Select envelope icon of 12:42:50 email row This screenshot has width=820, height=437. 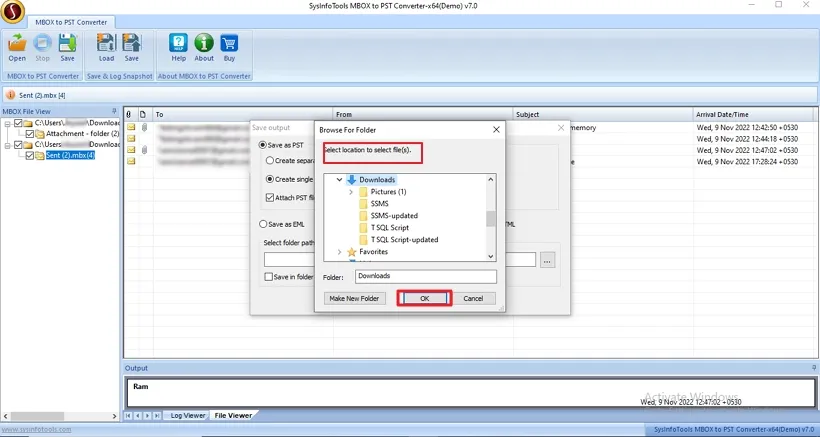click(x=131, y=128)
